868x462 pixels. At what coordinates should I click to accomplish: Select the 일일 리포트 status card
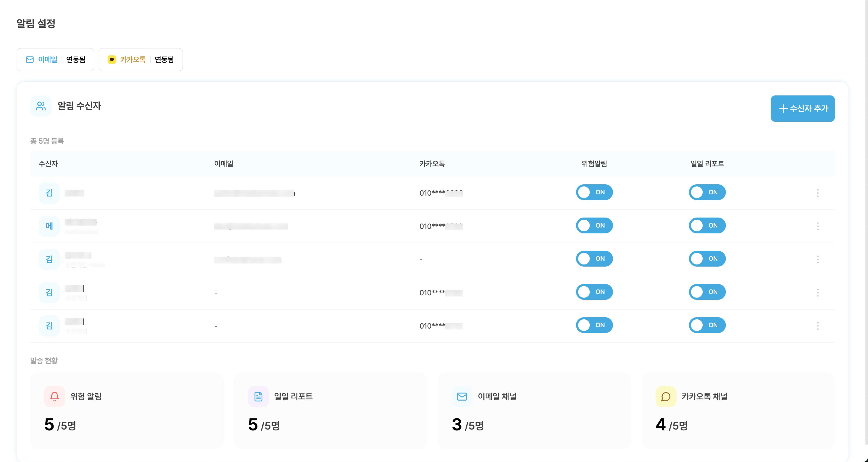[x=331, y=410]
